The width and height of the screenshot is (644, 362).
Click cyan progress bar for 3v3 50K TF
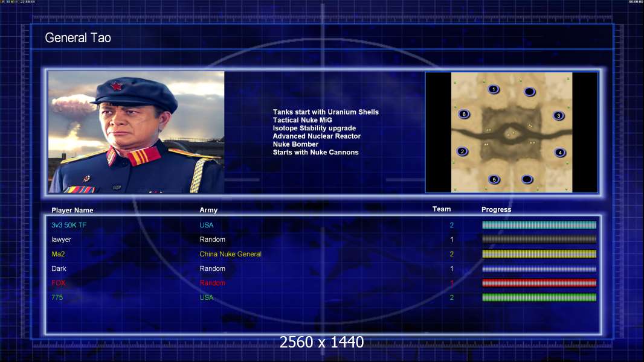click(x=539, y=224)
